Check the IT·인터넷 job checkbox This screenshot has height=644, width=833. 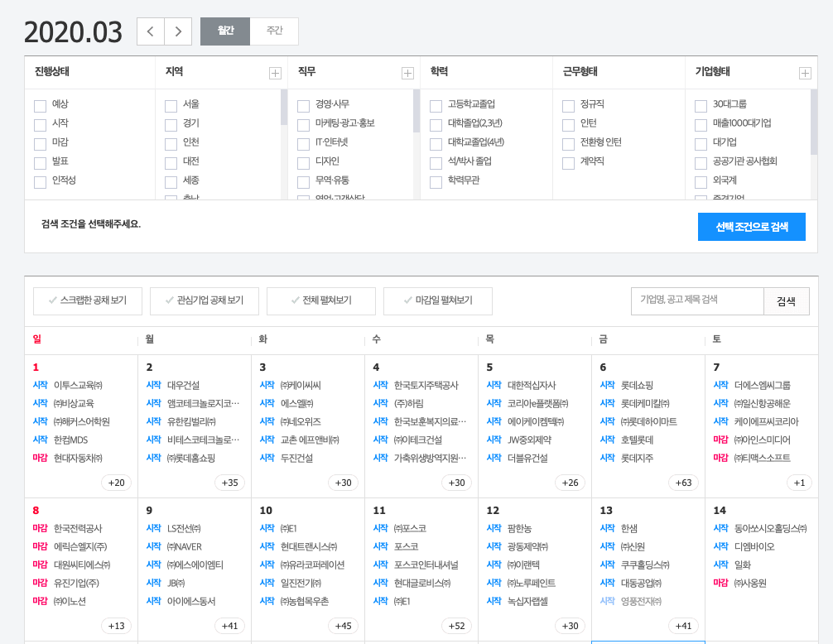pyautogui.click(x=303, y=144)
